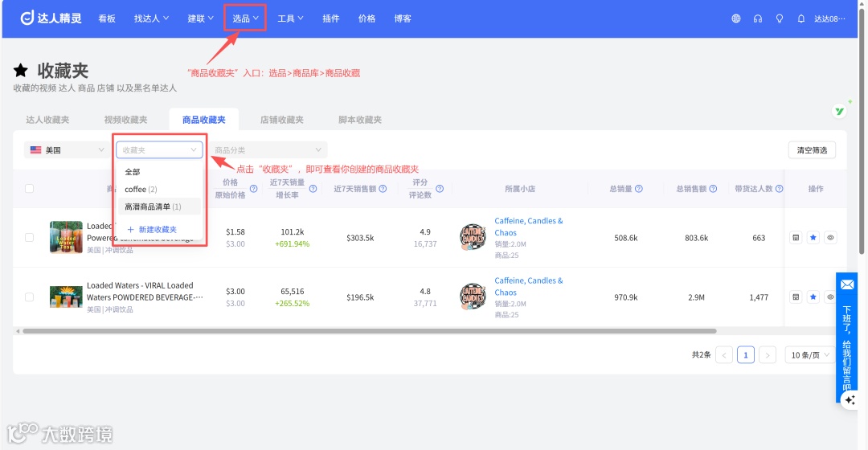Open Caffeine, Candles & Chaos link, 508.6k row
This screenshot has height=450, width=868.
point(529,227)
